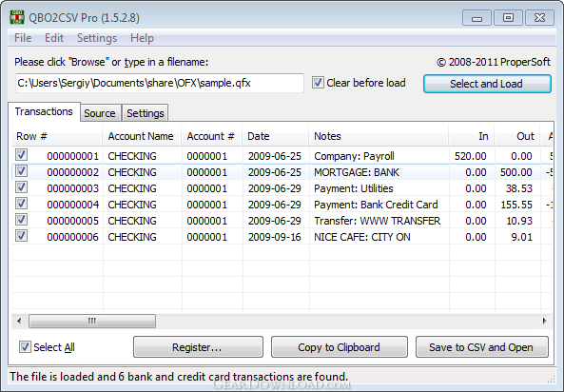Click the QBO2CSV app icon in title bar

[x=17, y=17]
